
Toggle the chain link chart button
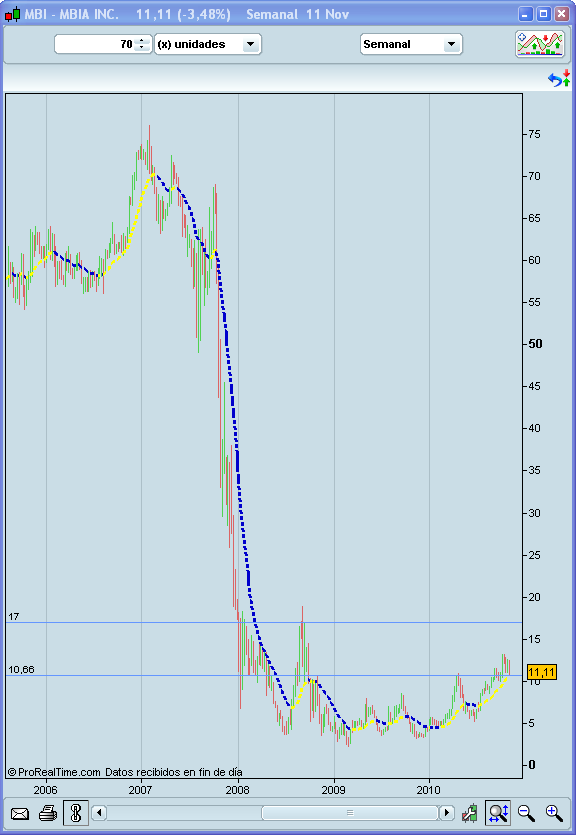pyautogui.click(x=76, y=813)
